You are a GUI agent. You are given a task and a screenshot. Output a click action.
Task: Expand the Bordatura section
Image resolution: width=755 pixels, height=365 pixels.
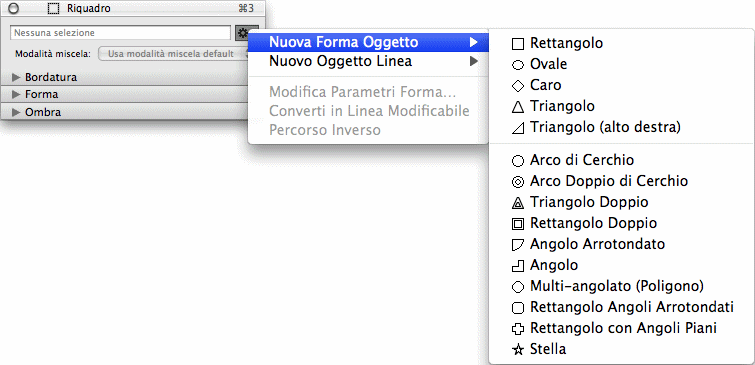coord(17,77)
